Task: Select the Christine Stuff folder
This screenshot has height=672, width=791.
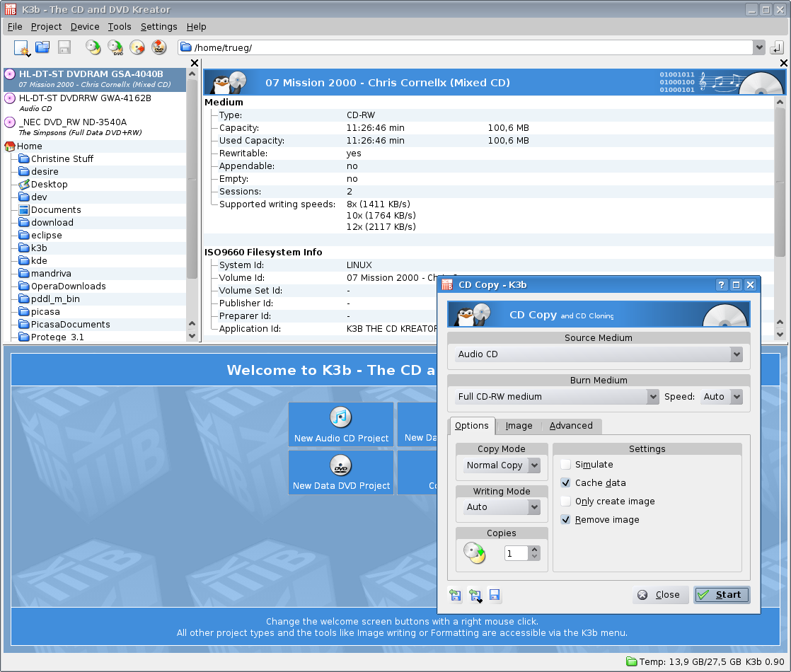Action: (x=62, y=159)
